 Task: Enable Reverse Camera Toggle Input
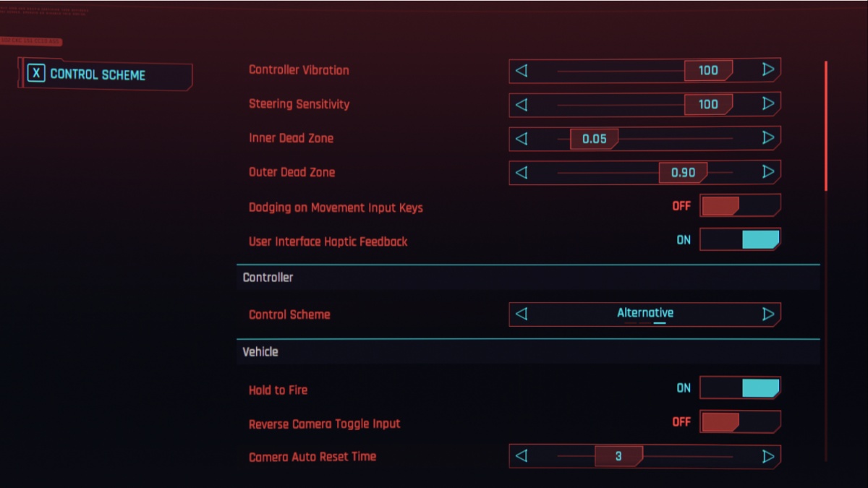[x=739, y=421]
